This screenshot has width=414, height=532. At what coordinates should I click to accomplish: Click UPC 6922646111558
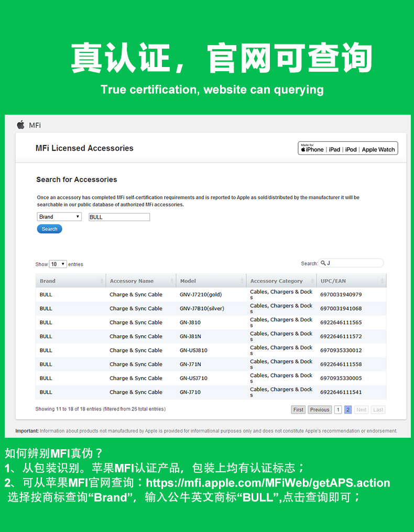click(x=341, y=364)
